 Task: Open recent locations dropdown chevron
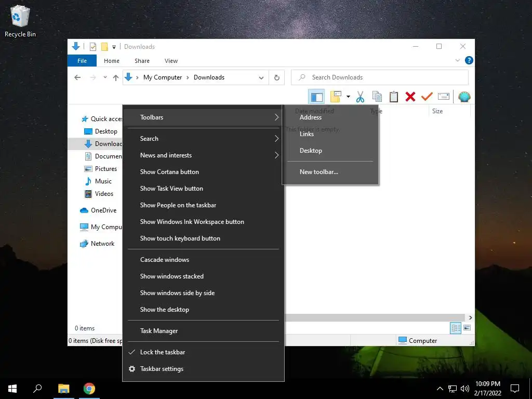[105, 77]
